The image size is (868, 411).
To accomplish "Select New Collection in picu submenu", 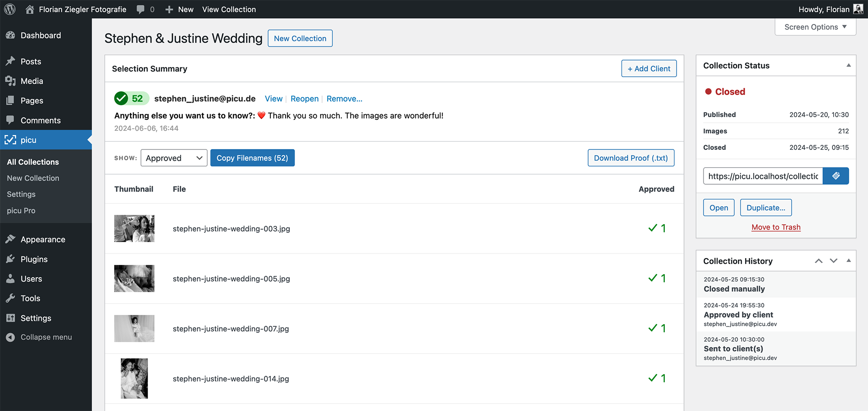I will coord(33,178).
